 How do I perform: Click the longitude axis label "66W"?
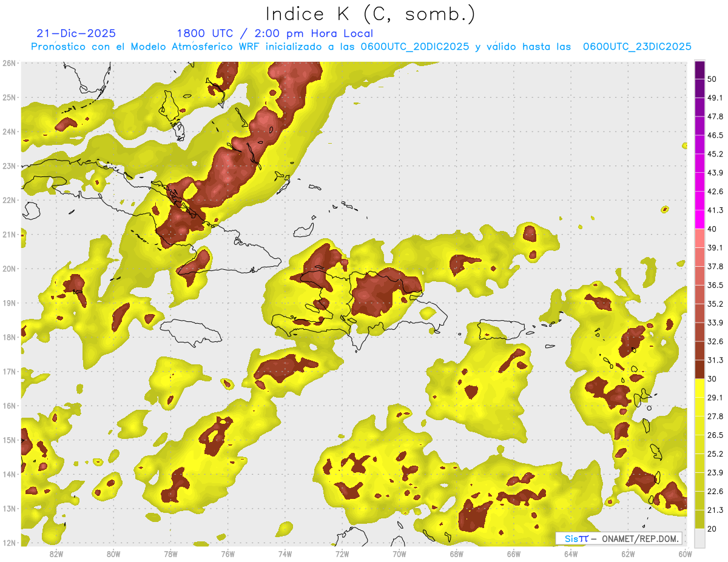513,554
